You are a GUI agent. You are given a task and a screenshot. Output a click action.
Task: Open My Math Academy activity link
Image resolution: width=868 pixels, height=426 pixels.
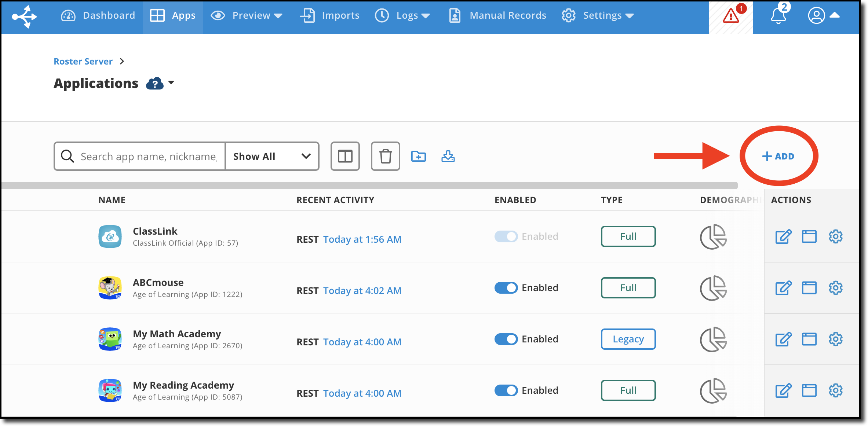pyautogui.click(x=362, y=342)
